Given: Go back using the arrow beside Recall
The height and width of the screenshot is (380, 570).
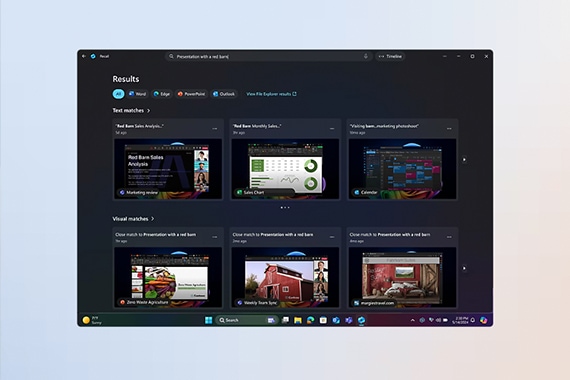Looking at the screenshot, I should coord(84,56).
